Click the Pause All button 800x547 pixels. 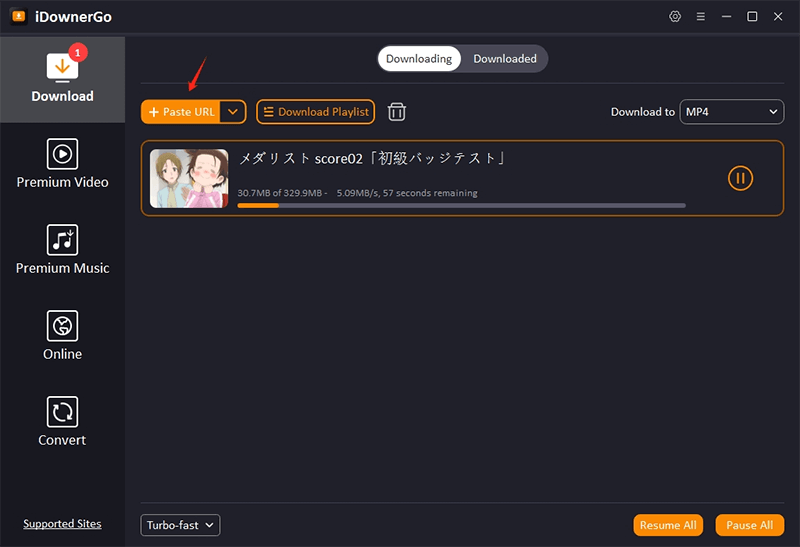pyautogui.click(x=749, y=525)
